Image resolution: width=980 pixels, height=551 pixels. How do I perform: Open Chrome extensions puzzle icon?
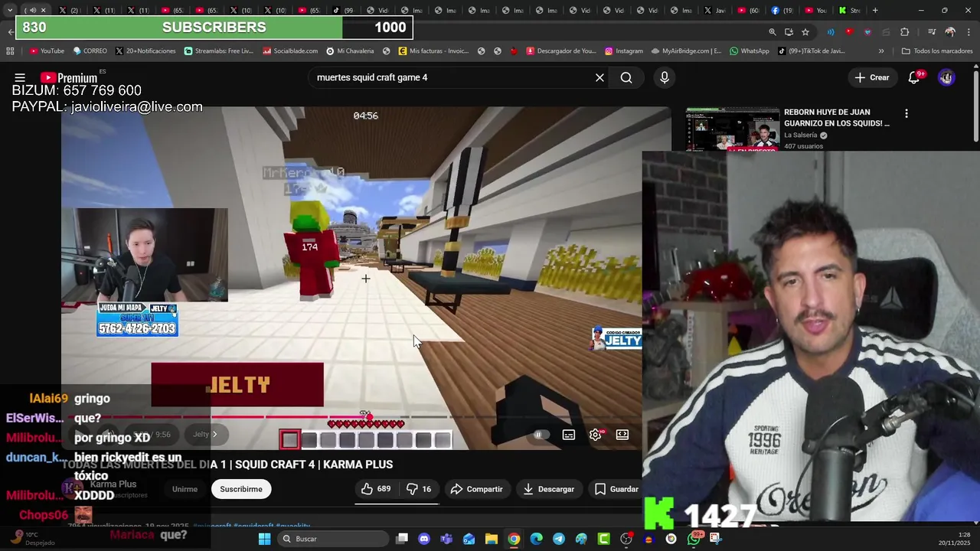point(904,32)
